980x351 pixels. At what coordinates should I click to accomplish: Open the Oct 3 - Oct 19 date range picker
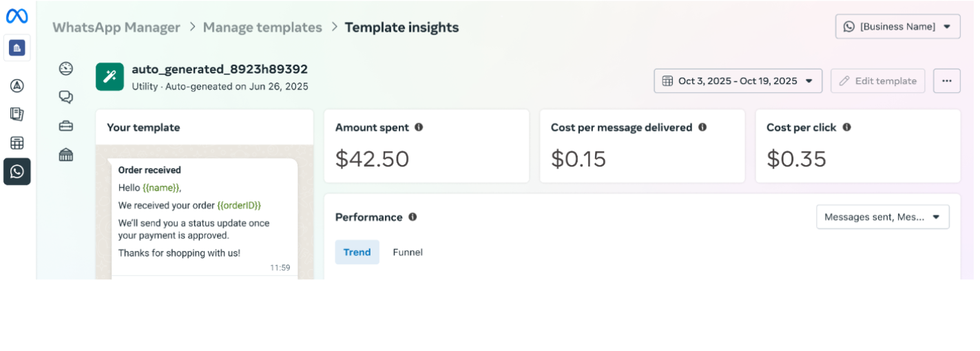point(738,81)
